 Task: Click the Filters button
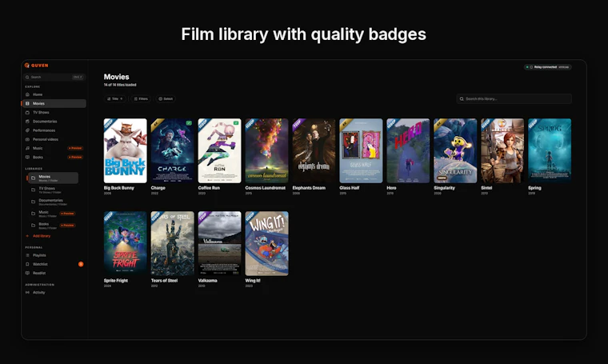click(141, 99)
